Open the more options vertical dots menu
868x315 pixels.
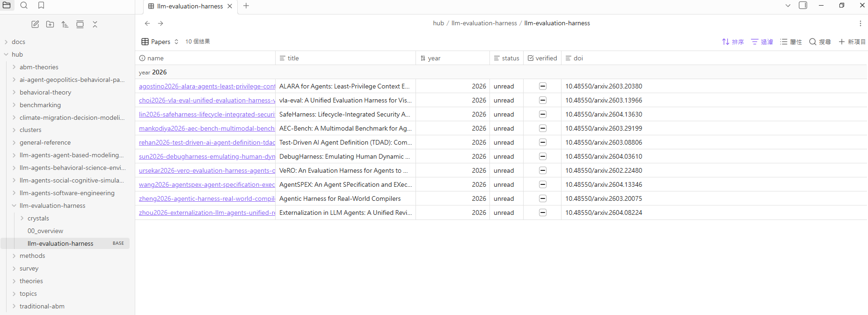coord(860,23)
